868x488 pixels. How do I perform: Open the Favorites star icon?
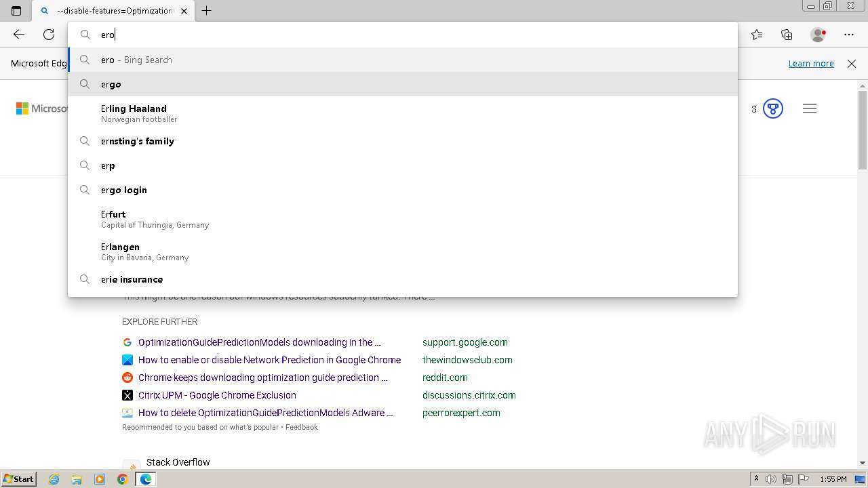757,35
